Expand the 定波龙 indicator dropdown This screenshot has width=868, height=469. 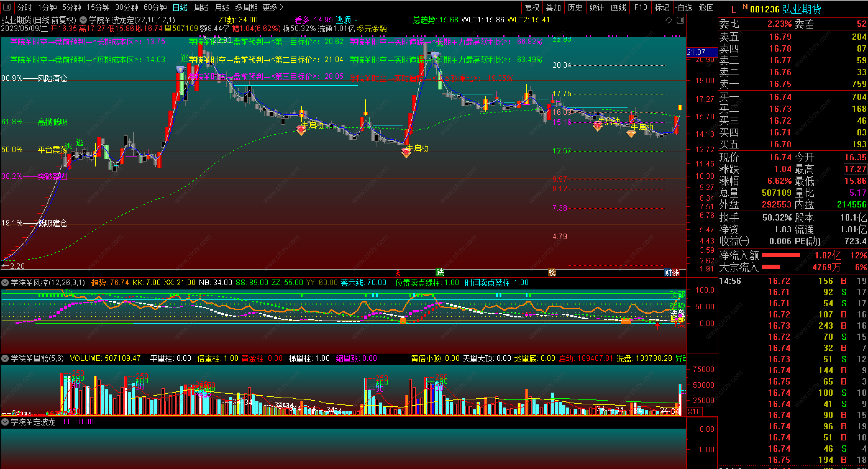(x=5, y=422)
